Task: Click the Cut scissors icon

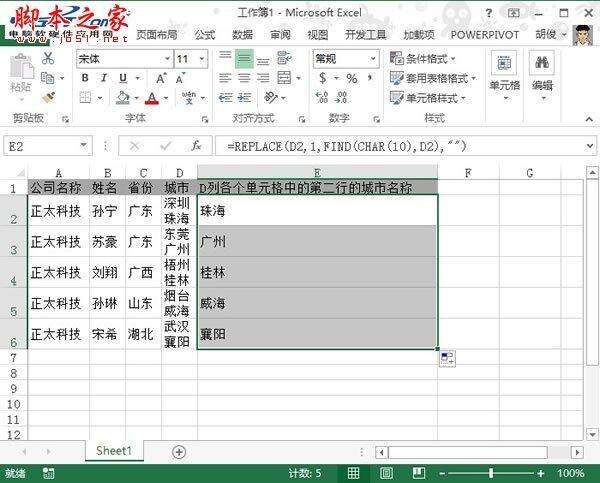Action: coord(48,59)
